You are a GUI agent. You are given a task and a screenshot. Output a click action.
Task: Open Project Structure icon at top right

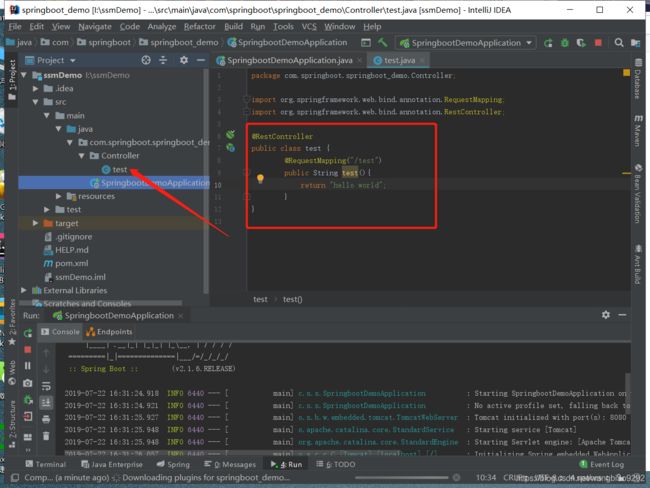(635, 43)
